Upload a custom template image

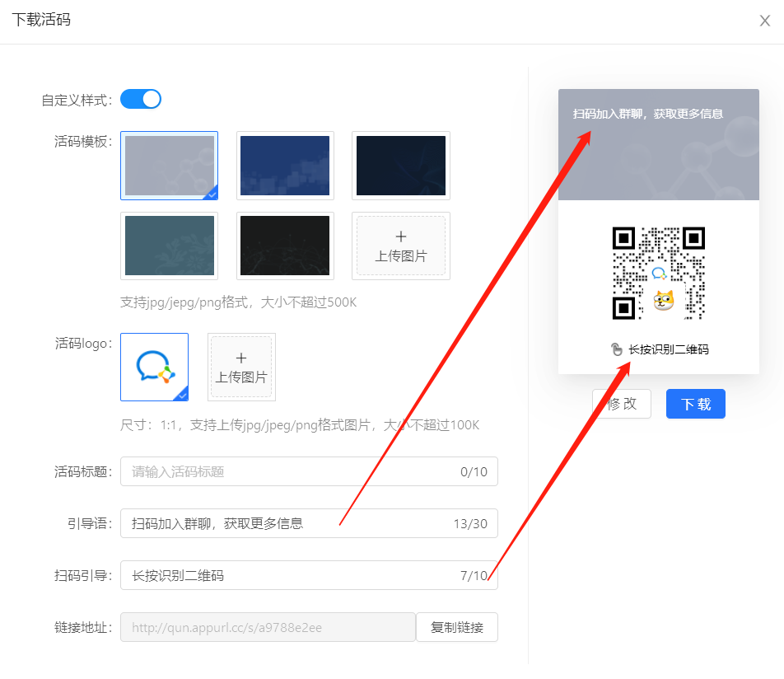pyautogui.click(x=401, y=246)
